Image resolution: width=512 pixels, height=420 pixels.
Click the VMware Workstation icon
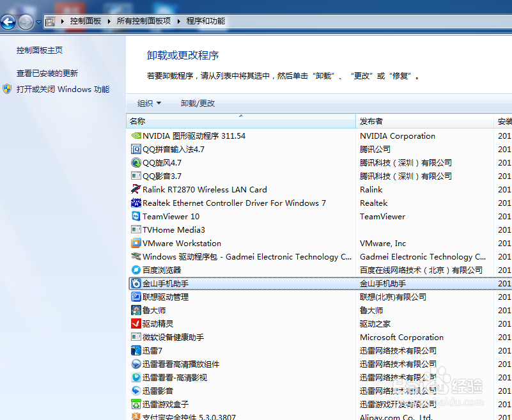click(x=136, y=243)
